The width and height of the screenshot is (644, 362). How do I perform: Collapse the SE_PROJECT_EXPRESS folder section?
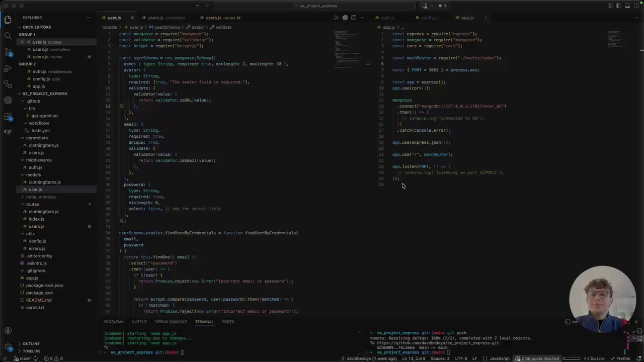44,94
